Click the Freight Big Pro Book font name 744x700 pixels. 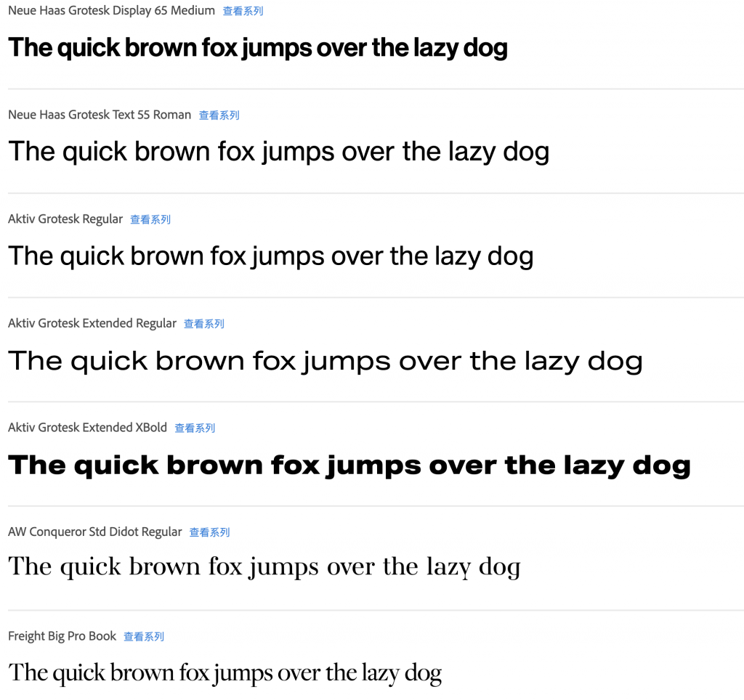coord(62,636)
